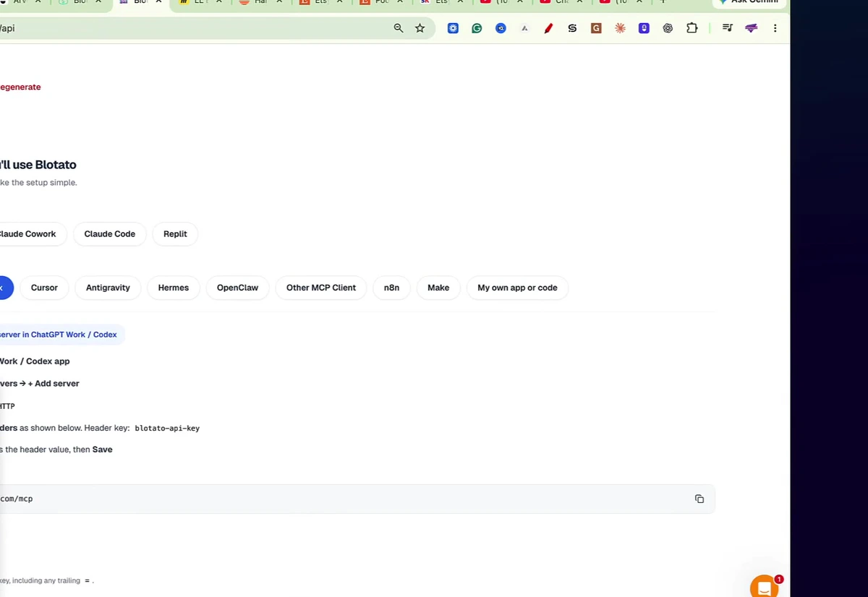Click the grey triangle extension icon
868x597 pixels.
pyautogui.click(x=524, y=28)
